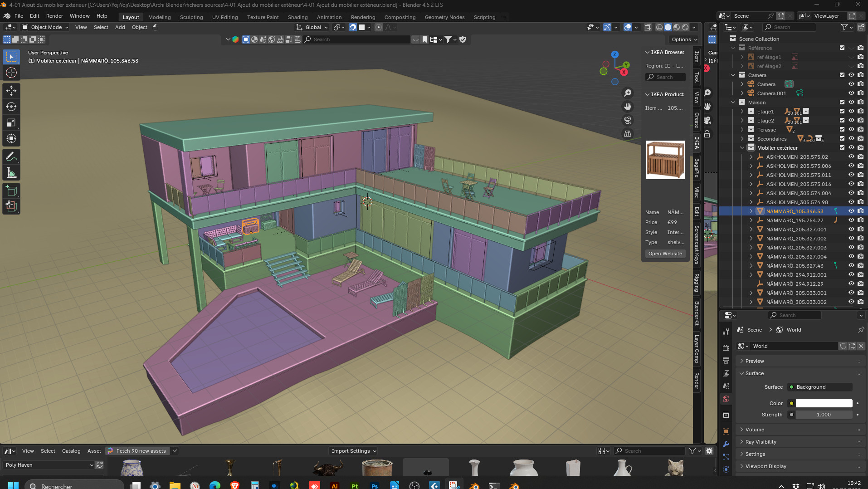Switch to the Shading workspace tab

click(297, 17)
